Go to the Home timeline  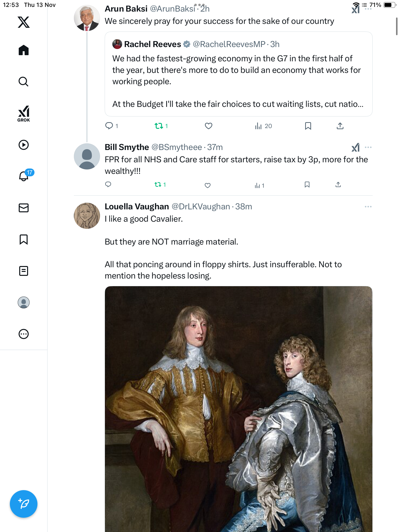pyautogui.click(x=24, y=50)
